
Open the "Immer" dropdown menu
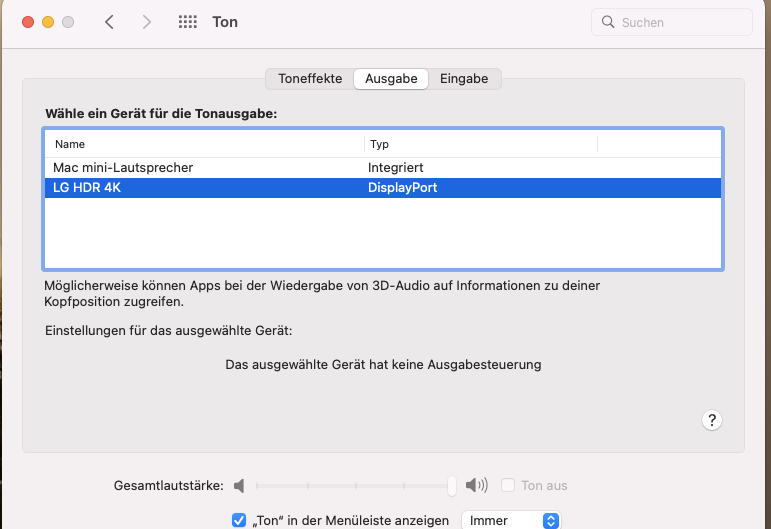(x=510, y=520)
